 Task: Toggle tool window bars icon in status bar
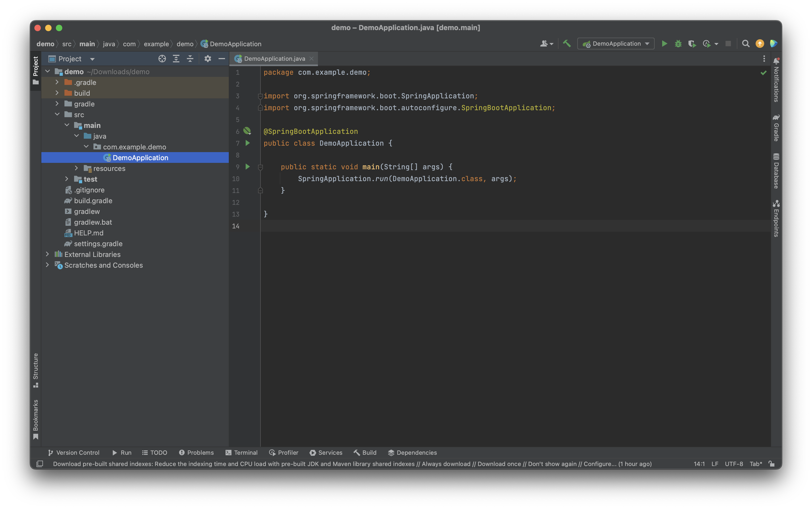(x=40, y=464)
